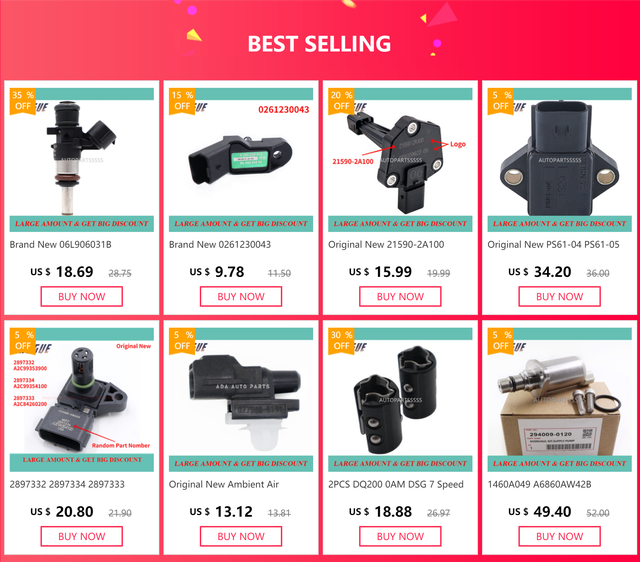Buy the PS61-04 PS61-05 sensor now

559,297
